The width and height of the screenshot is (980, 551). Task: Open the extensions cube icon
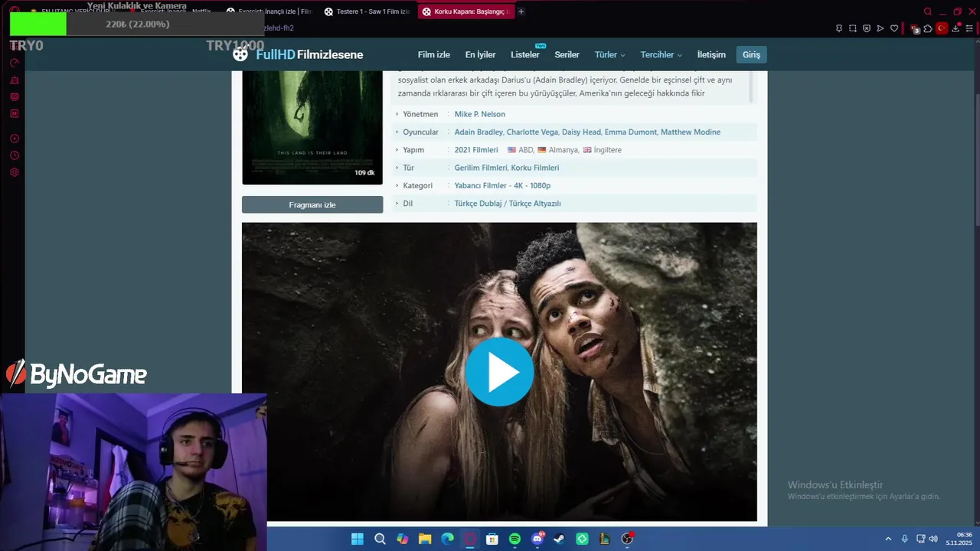coord(928,28)
